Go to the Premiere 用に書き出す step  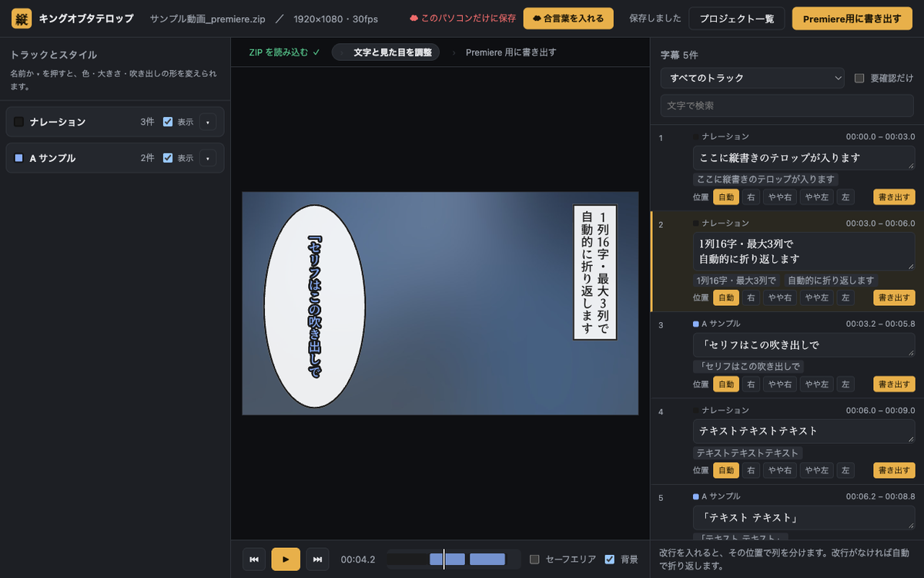pos(511,52)
